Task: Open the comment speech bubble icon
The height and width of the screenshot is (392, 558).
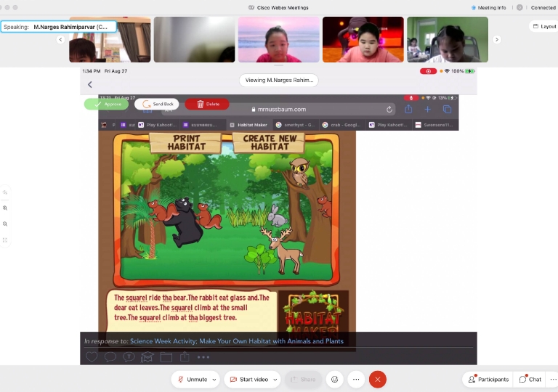Action: click(x=110, y=356)
